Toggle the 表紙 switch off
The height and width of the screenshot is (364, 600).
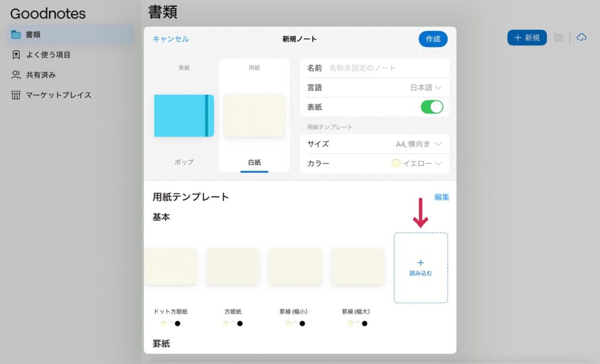(x=432, y=107)
